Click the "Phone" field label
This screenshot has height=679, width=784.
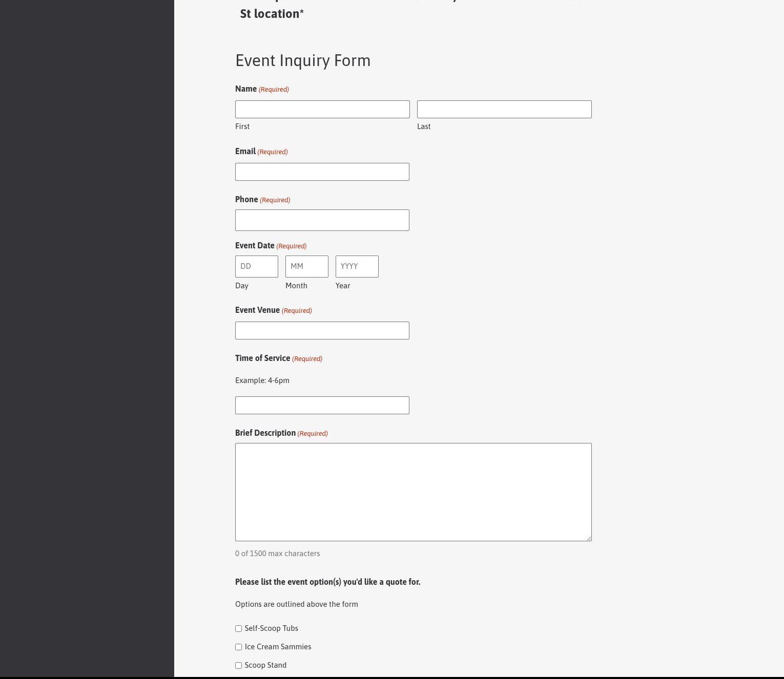coord(246,199)
